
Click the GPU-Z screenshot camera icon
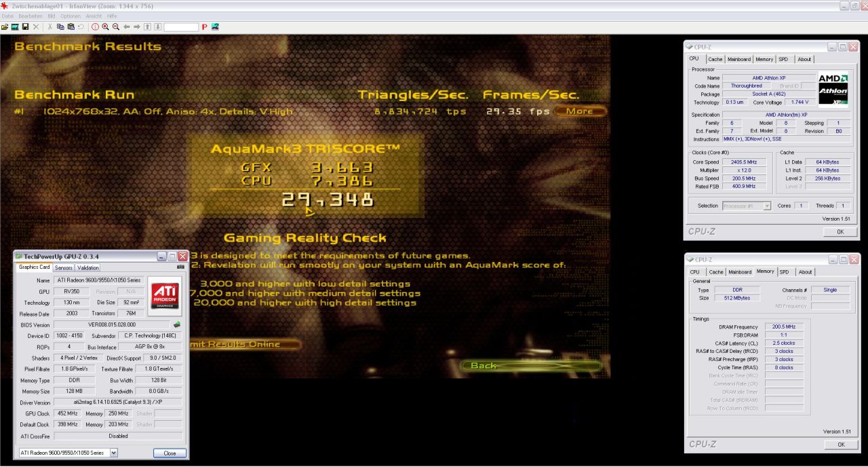[180, 267]
